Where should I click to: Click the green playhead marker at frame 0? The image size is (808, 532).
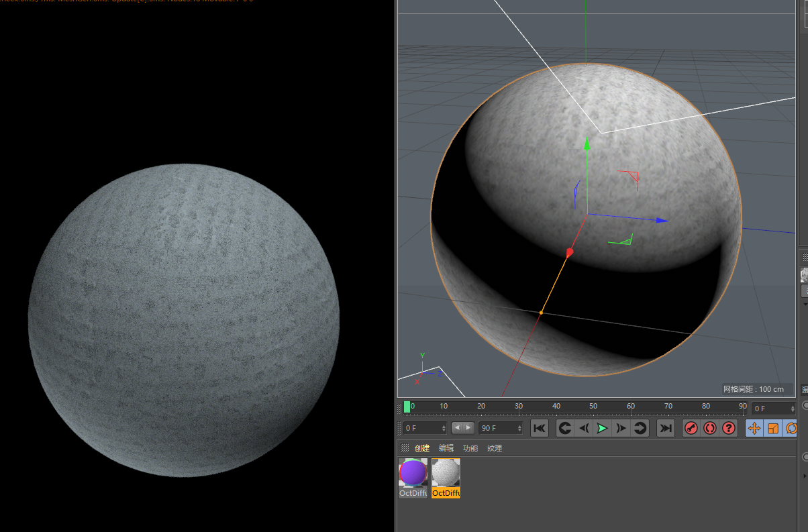point(407,407)
